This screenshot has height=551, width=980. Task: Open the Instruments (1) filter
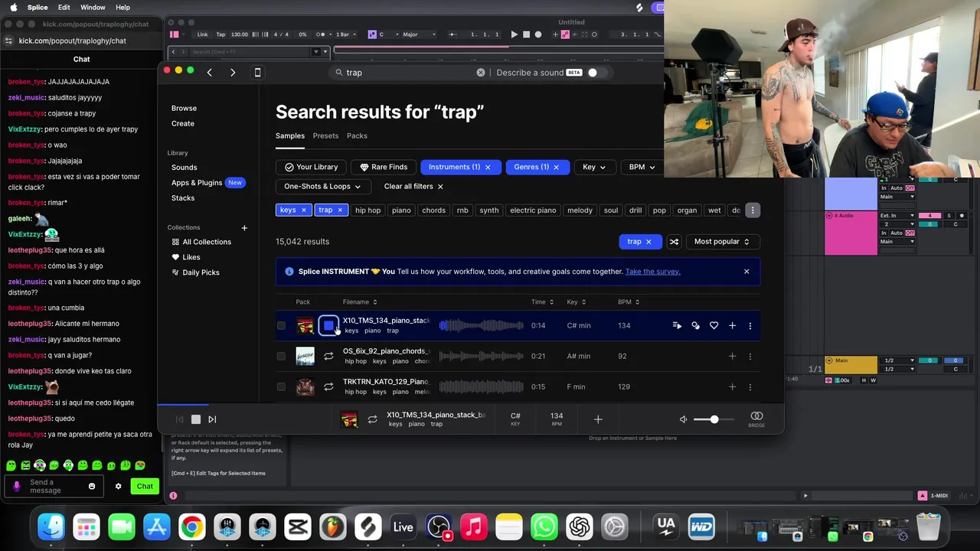(x=455, y=167)
